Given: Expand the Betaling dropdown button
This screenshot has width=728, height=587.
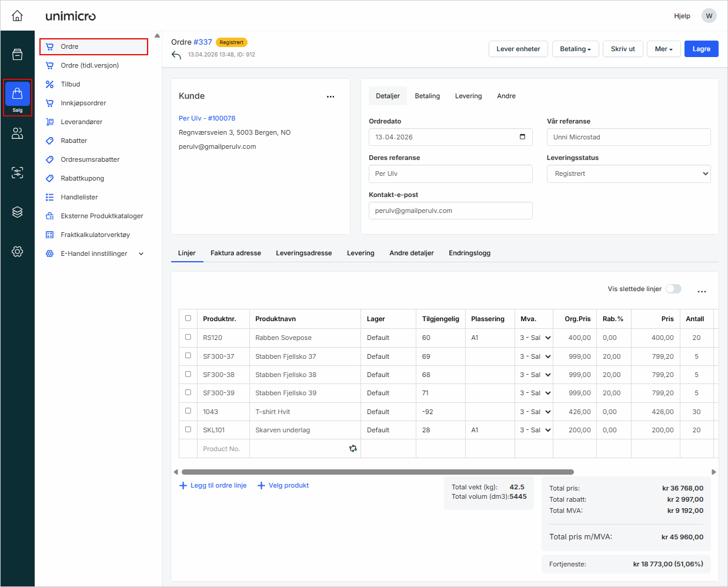Looking at the screenshot, I should (x=575, y=49).
